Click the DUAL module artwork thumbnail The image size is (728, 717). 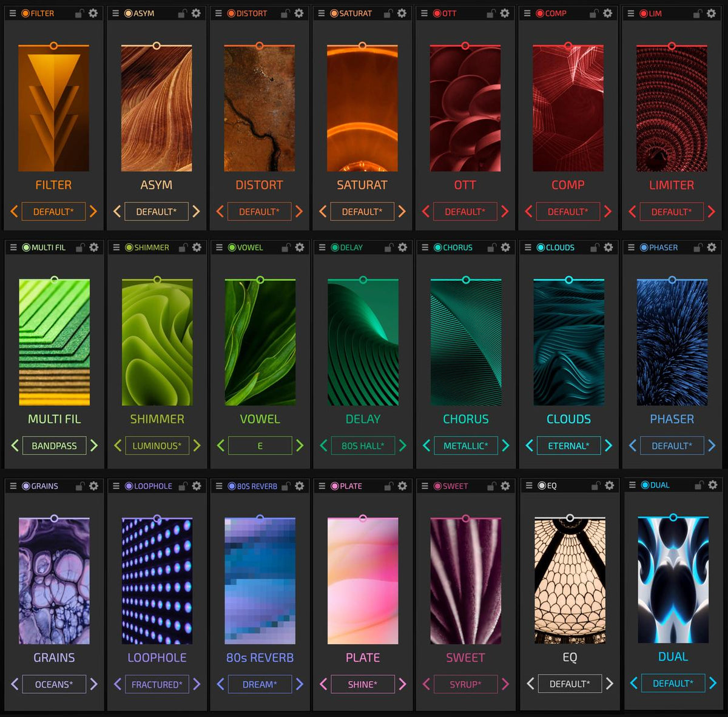pos(673,580)
